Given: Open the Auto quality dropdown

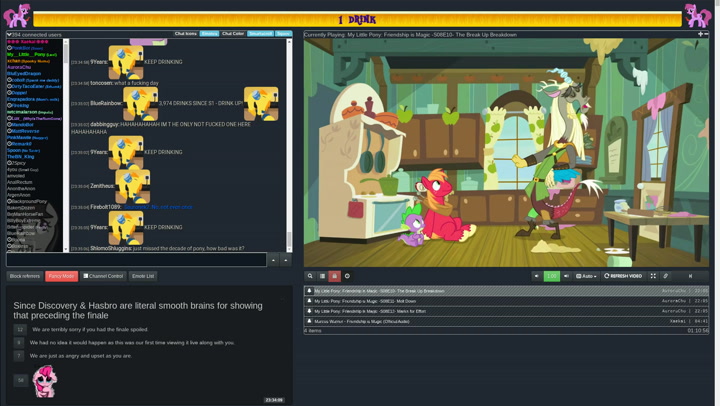Looking at the screenshot, I should pos(586,276).
